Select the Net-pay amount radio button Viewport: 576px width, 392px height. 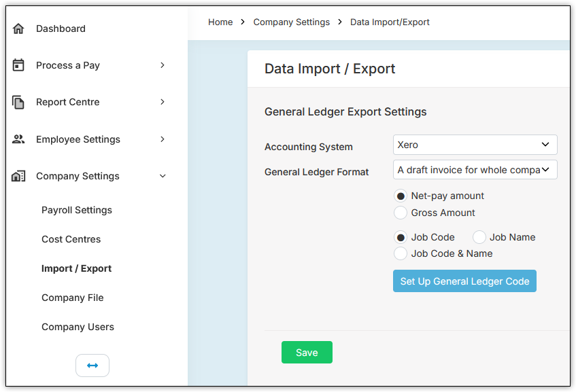(x=401, y=196)
